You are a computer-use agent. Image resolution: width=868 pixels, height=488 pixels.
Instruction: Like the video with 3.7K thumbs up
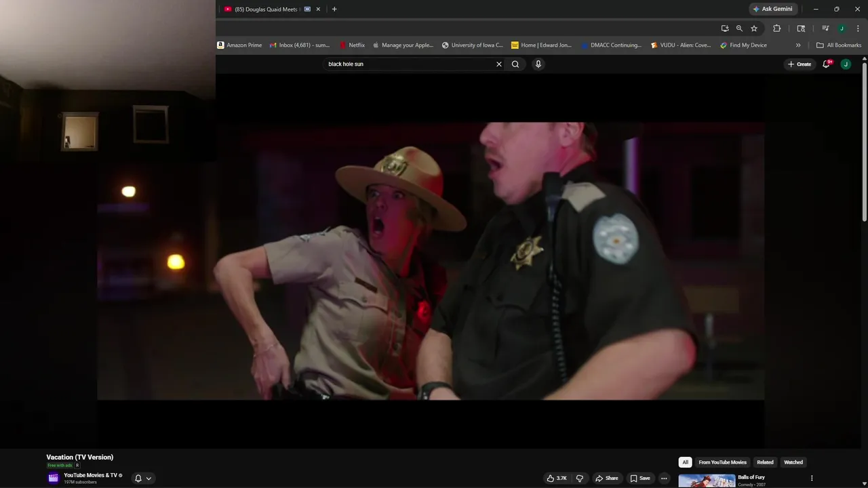click(557, 479)
